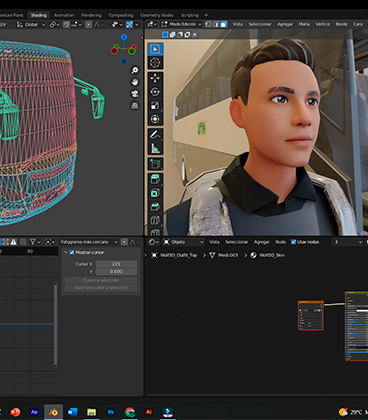Enable edge select mode
The width and height of the screenshot is (368, 420).
(x=216, y=24)
